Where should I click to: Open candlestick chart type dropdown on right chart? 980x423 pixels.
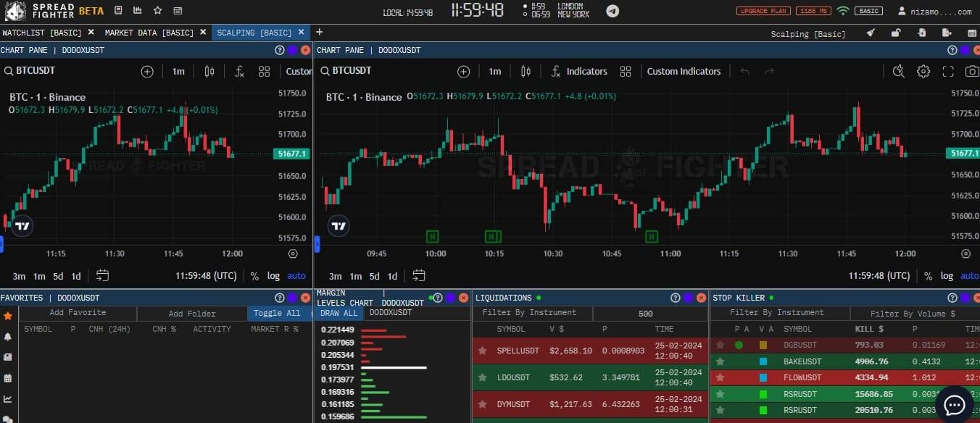[x=526, y=71]
